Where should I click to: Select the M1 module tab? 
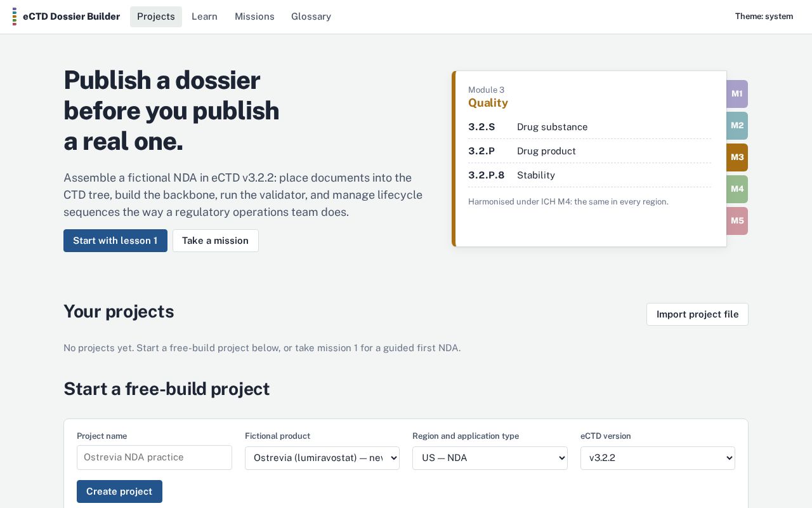click(737, 94)
